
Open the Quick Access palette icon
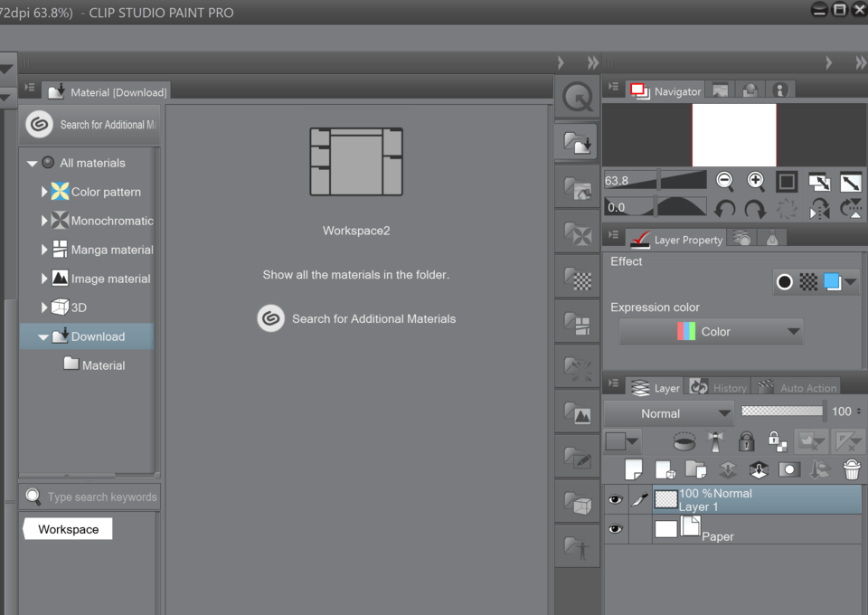[578, 98]
